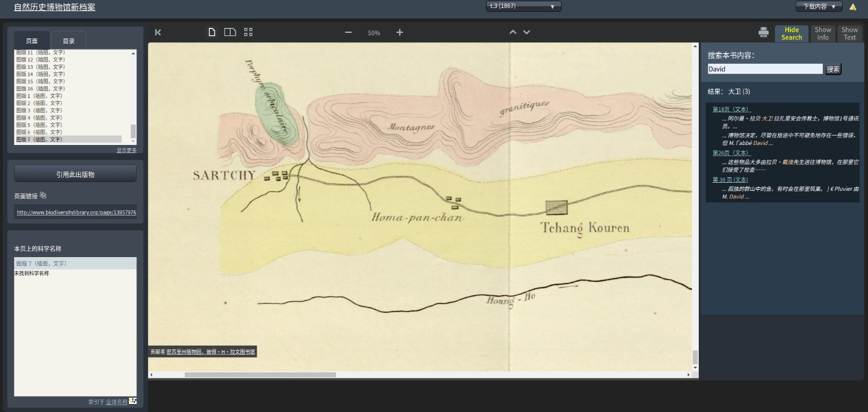Zoom in with the plus icon
This screenshot has width=868, height=412.
pyautogui.click(x=400, y=32)
